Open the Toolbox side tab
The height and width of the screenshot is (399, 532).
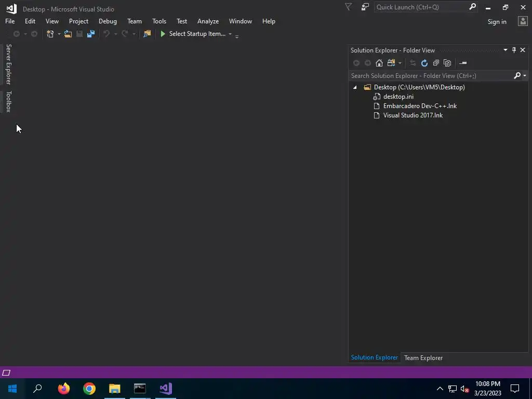click(x=8, y=101)
